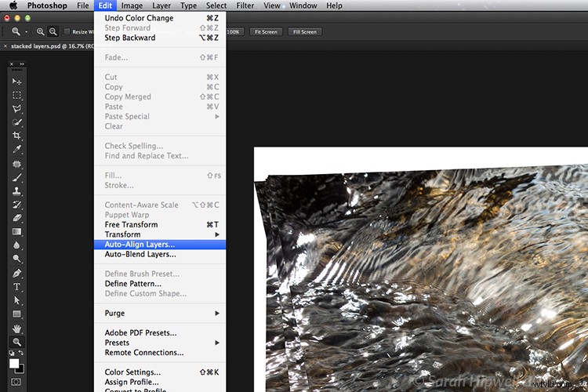
Task: Select the Quick Selection tool
Action: point(16,122)
